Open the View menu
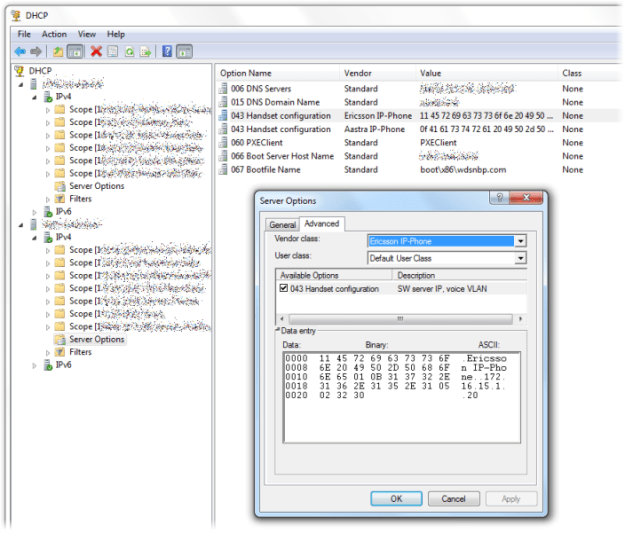This screenshot has width=625, height=533. [86, 34]
